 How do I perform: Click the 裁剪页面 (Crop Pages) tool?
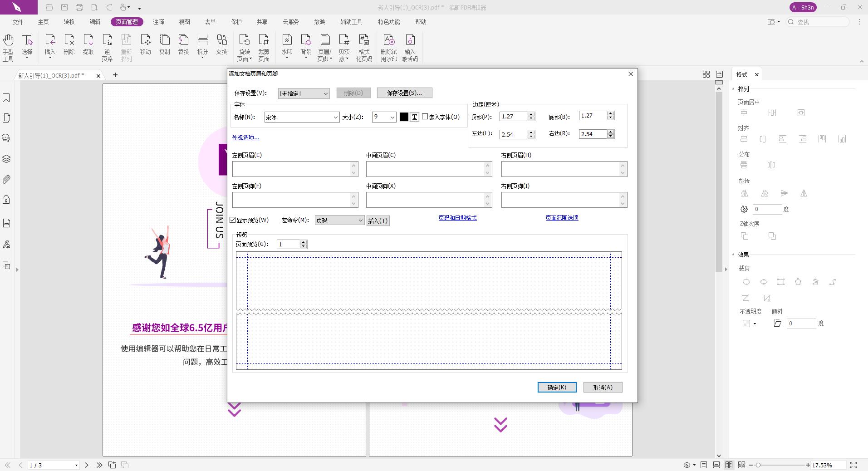tap(264, 47)
